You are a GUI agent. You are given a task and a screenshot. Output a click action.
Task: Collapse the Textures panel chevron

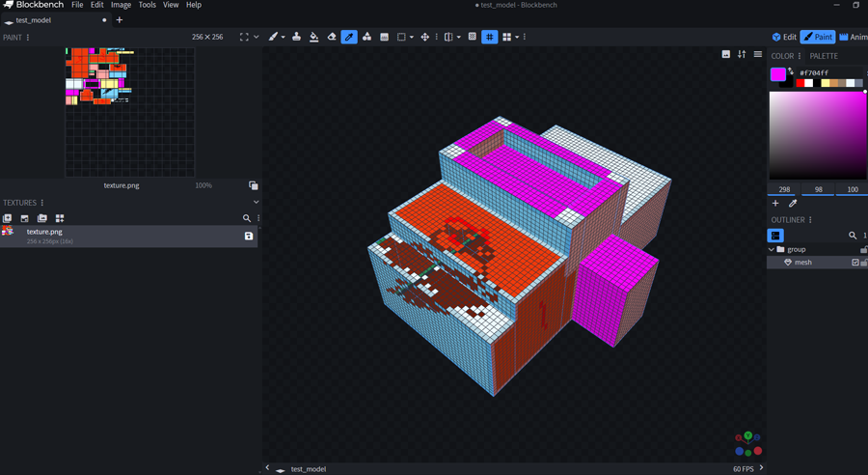point(256,203)
